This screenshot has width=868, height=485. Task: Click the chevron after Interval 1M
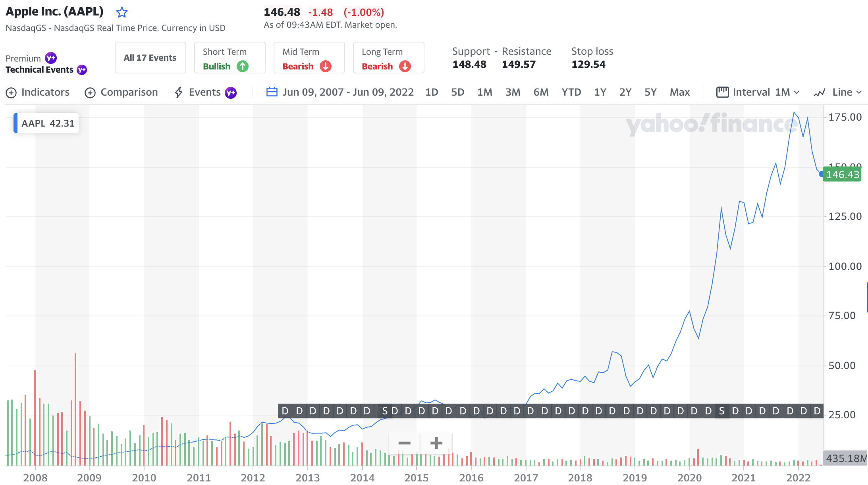click(x=796, y=92)
